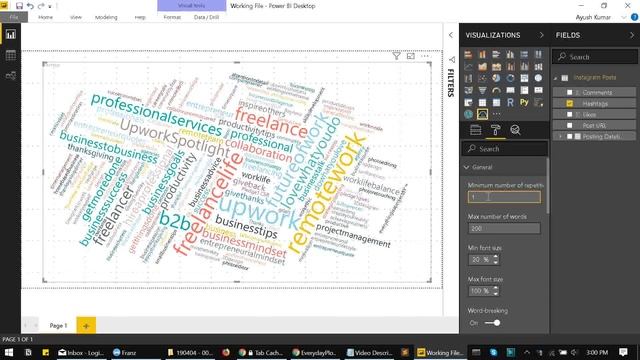Open visual filter icon on word cloud
Screen dimensions: 640x360
396,56
